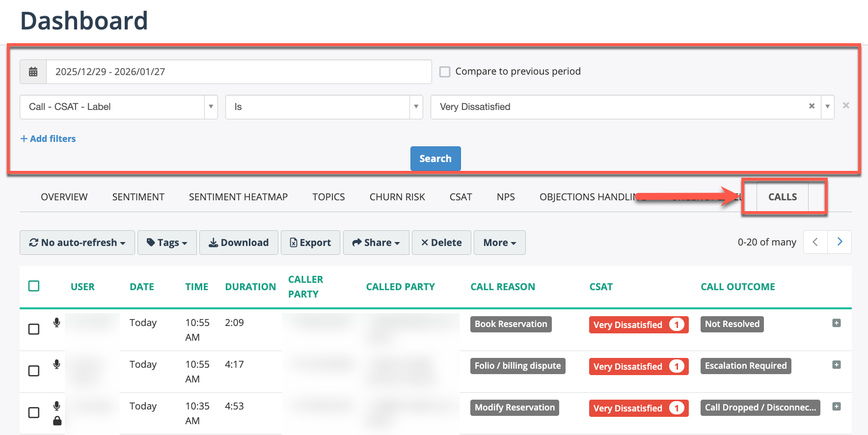Open the SENTIMENT HEATMAP tab

click(x=238, y=197)
